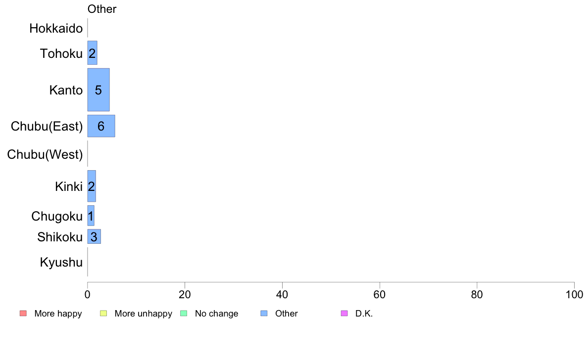Select the Chubu(East) bar labeled 6

pos(101,126)
